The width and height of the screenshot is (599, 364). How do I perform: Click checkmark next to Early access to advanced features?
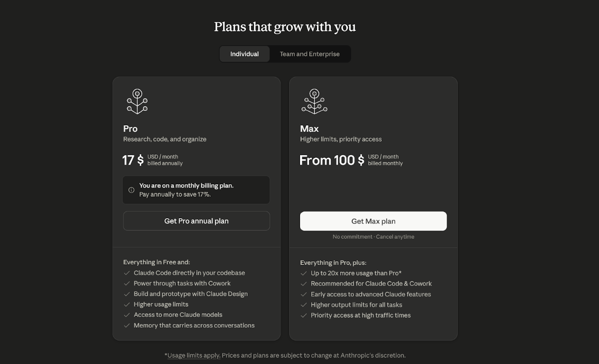[x=304, y=295]
